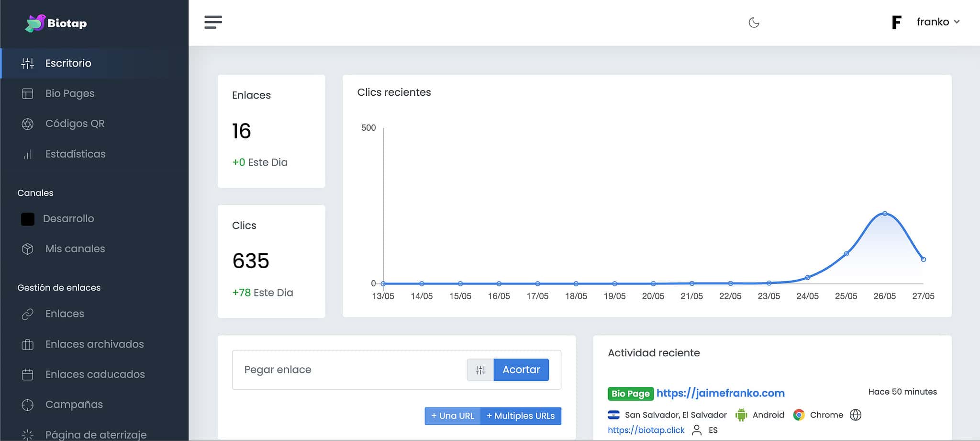
Task: Click the Acortar button
Action: [x=521, y=369]
